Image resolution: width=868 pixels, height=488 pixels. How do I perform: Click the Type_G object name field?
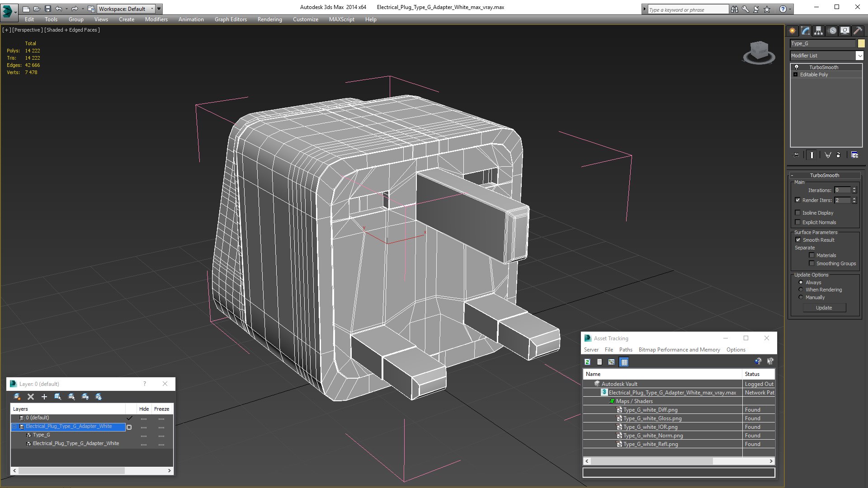(822, 43)
